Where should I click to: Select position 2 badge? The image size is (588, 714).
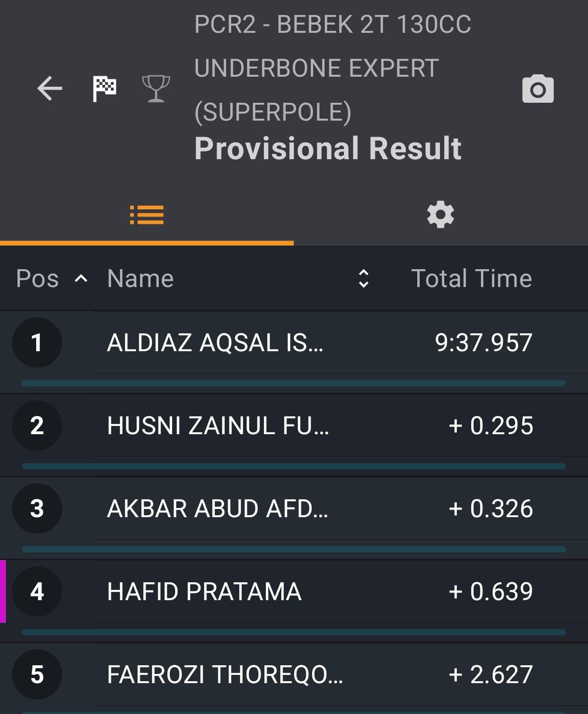37,426
